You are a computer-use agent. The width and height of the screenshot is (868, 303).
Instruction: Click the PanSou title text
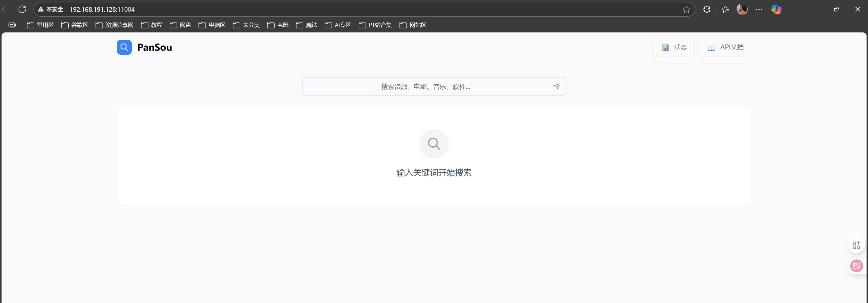[x=155, y=48]
